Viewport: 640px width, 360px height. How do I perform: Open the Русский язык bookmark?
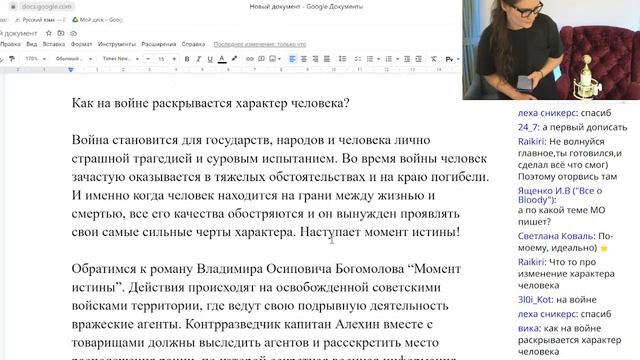(x=40, y=20)
